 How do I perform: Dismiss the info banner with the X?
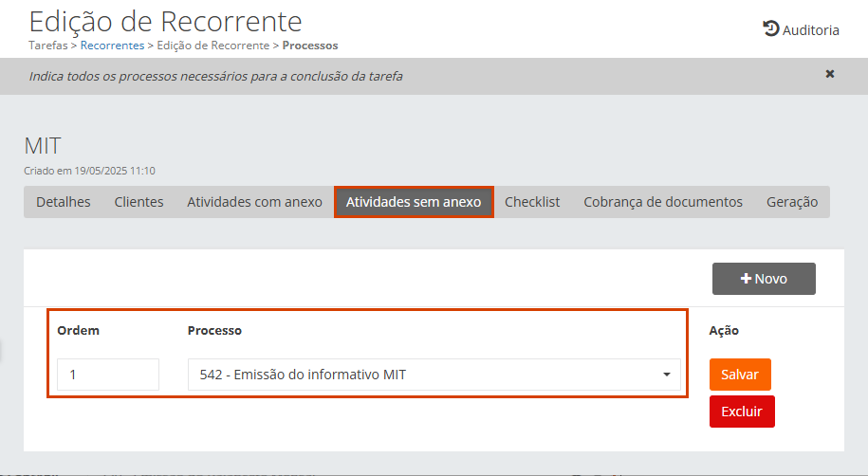(830, 74)
